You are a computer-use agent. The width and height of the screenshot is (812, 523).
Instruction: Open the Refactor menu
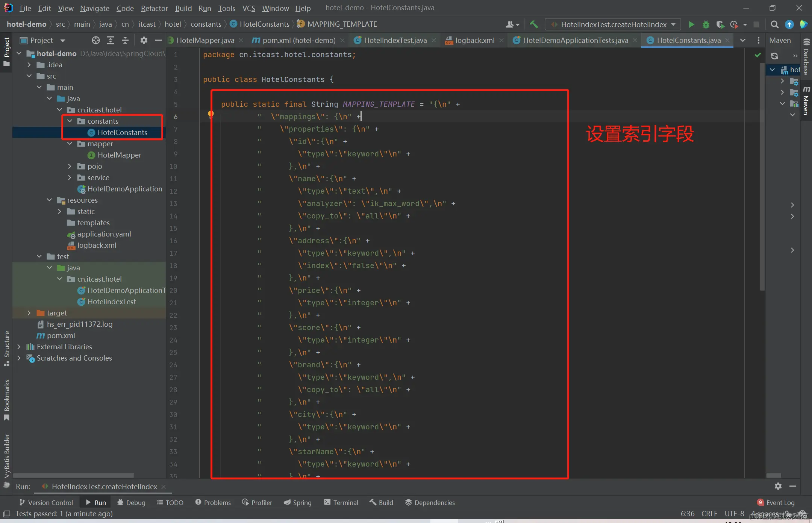(x=154, y=8)
